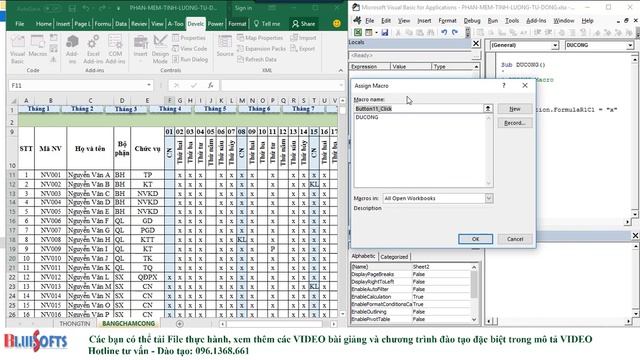Open the DUCONG procedure dropdown
This screenshot has height=360, width=640.
(x=630, y=45)
